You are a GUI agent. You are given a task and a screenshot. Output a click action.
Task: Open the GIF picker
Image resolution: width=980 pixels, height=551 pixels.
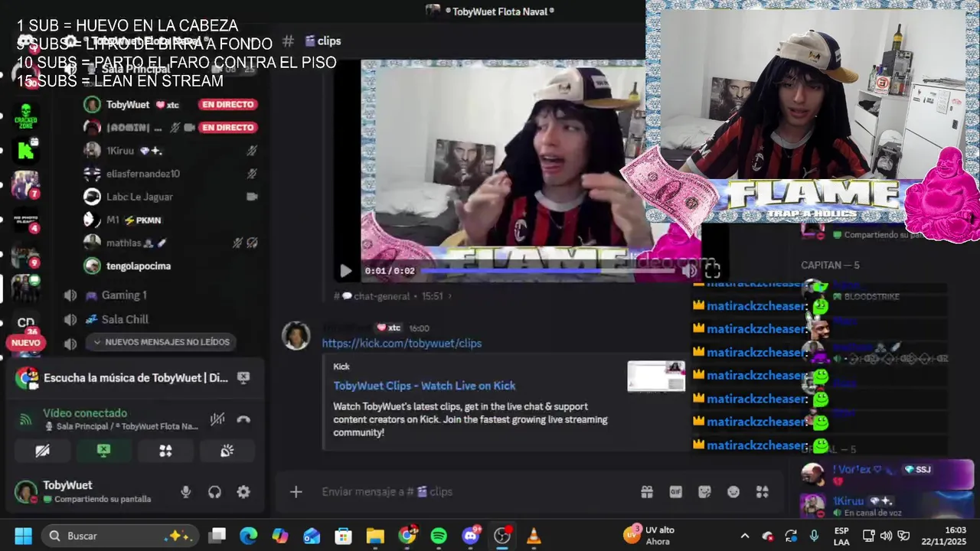point(676,492)
